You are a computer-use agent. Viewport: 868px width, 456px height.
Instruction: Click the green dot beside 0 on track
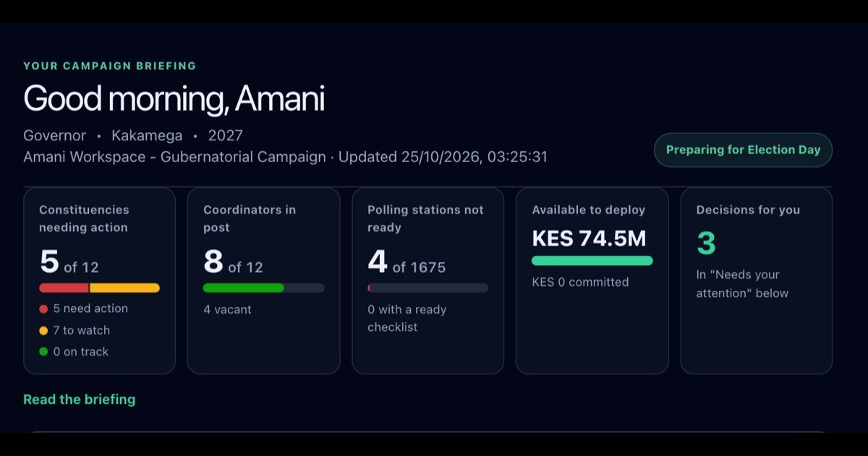coord(43,352)
